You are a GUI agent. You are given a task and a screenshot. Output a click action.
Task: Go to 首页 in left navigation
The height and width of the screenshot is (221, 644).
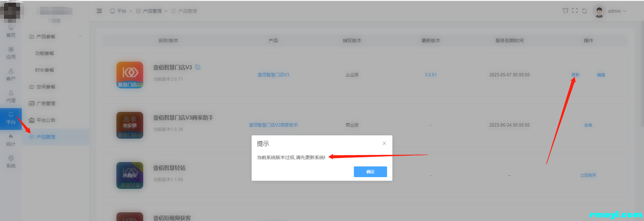click(x=11, y=32)
